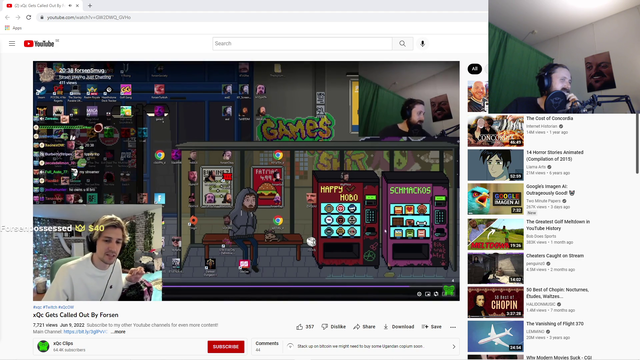The image size is (640, 360).
Task: Go forward with the browser forward arrow
Action: tap(18, 17)
